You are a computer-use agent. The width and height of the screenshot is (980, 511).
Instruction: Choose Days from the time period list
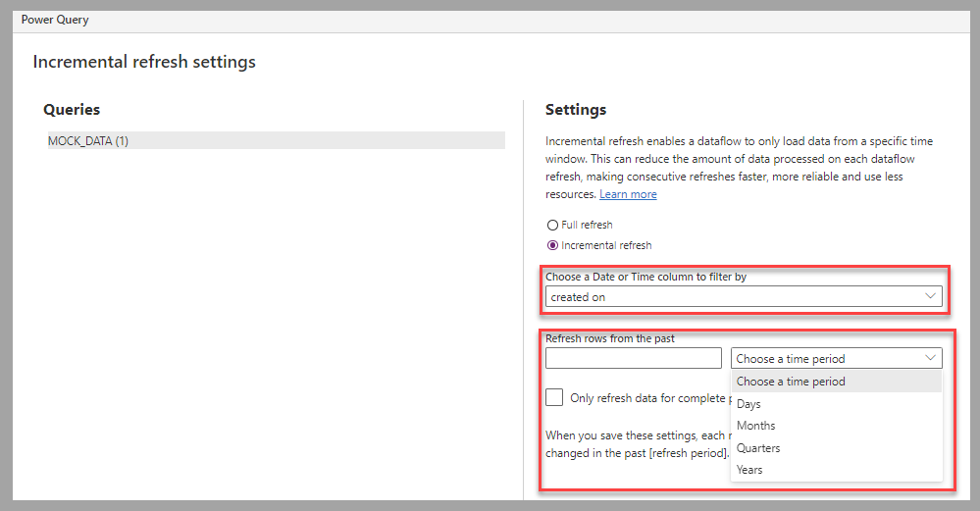[836, 404]
